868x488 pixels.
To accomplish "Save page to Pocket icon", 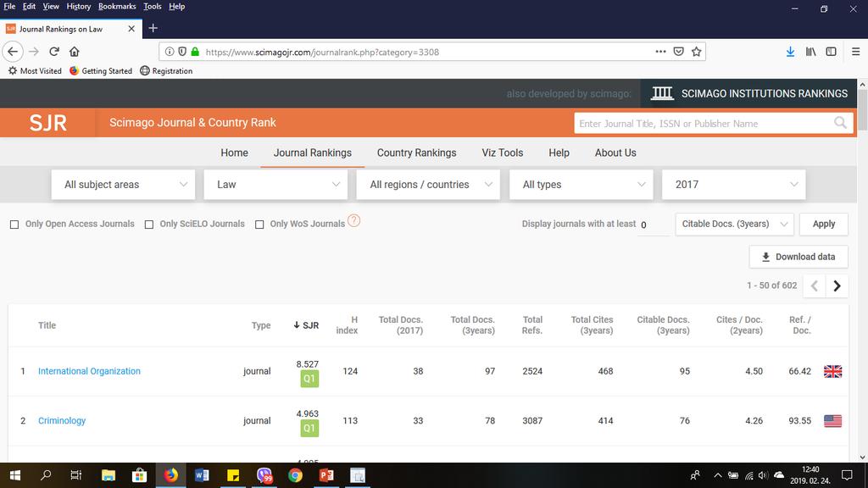I will (679, 52).
